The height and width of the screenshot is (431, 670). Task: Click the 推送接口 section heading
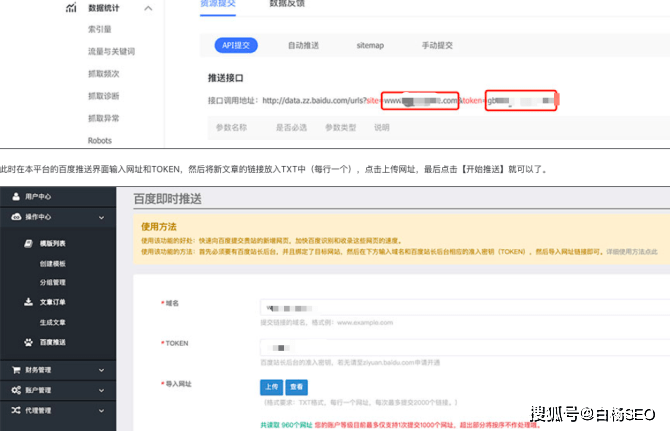pyautogui.click(x=226, y=78)
